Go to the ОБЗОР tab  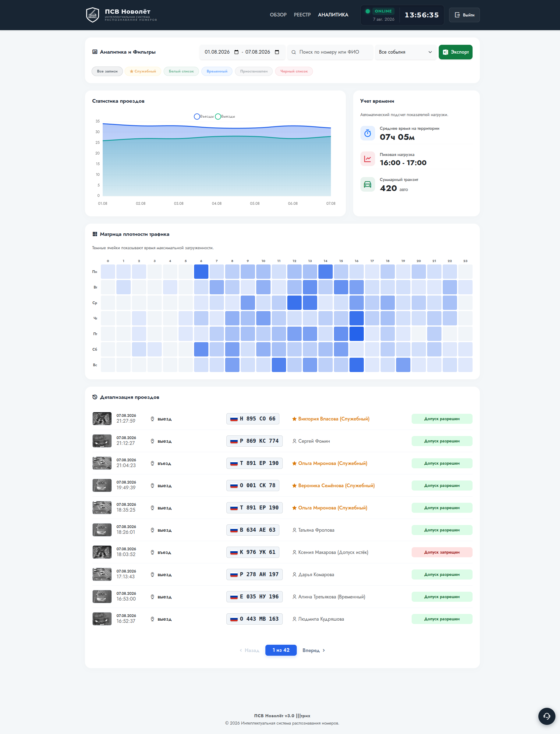278,15
